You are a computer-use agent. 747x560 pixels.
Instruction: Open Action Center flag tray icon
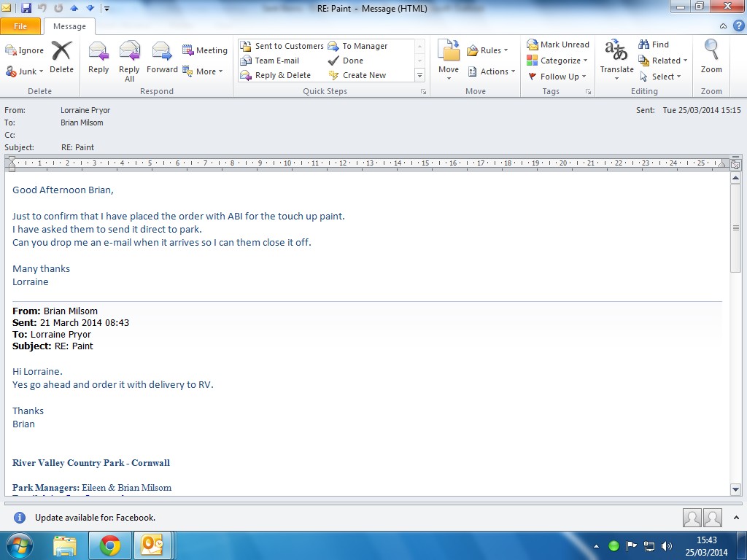tap(631, 546)
